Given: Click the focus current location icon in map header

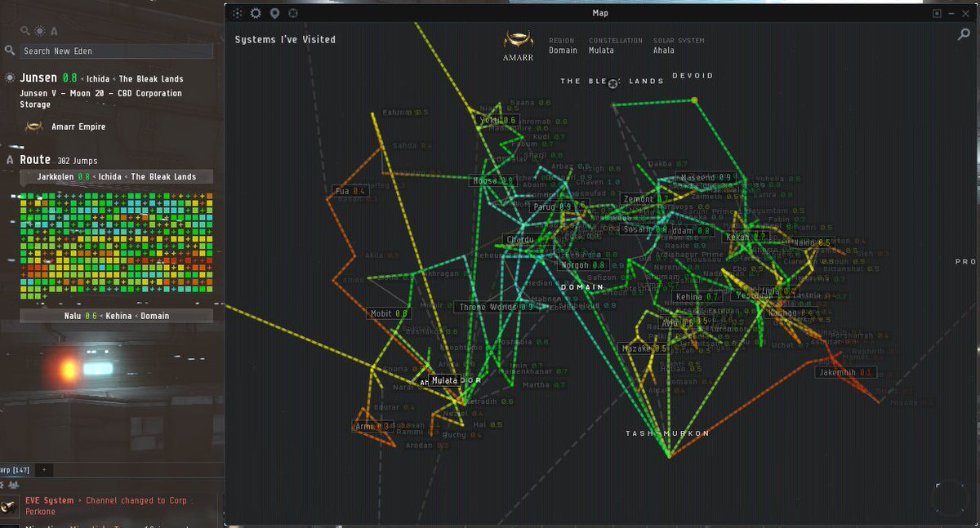Looking at the screenshot, I should pyautogui.click(x=293, y=13).
